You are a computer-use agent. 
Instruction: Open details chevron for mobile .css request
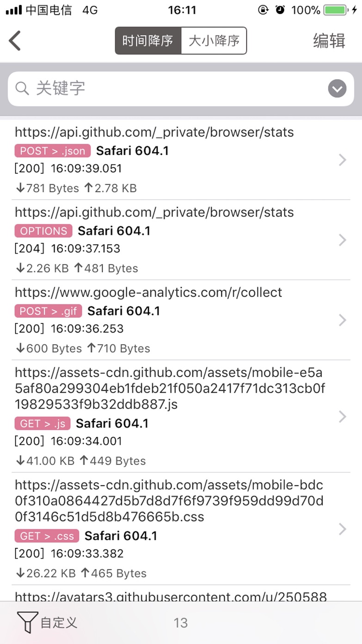[x=342, y=529]
